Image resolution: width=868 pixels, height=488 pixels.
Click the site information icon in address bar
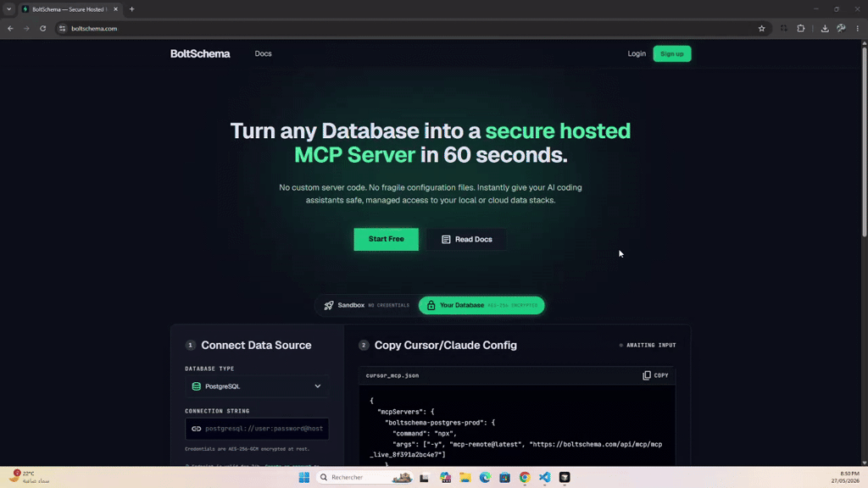(62, 28)
